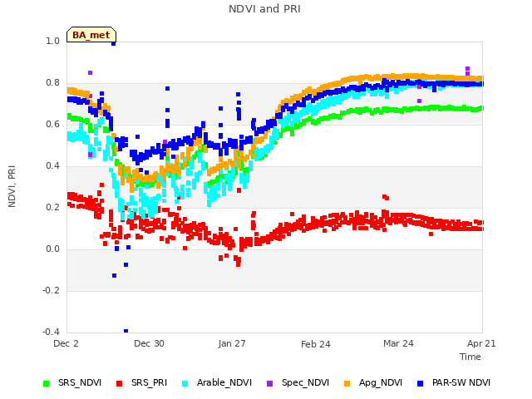Click the blue PAR-SW outlier point at -0.4
Image resolution: width=532 pixels, height=399 pixels.
(x=126, y=331)
